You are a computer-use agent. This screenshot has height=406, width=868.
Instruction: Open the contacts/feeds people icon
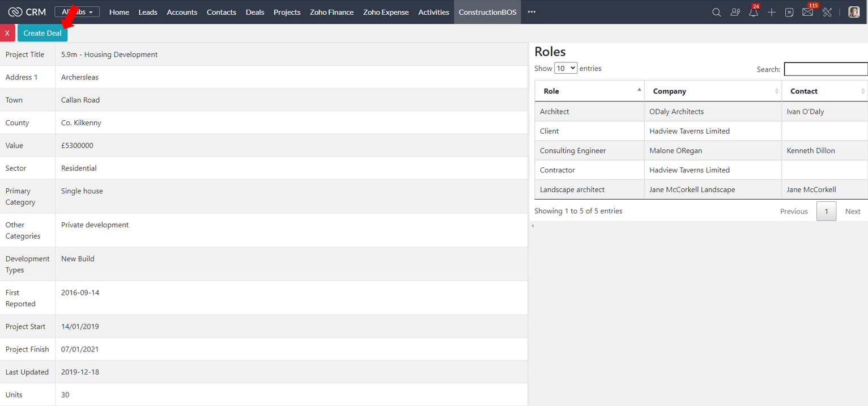[735, 12]
